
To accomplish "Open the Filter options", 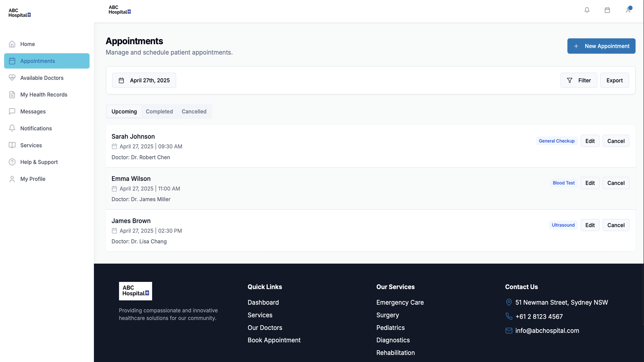I will (579, 80).
